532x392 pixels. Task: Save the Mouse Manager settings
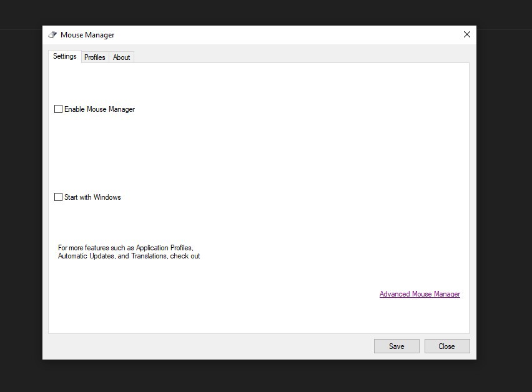point(397,346)
